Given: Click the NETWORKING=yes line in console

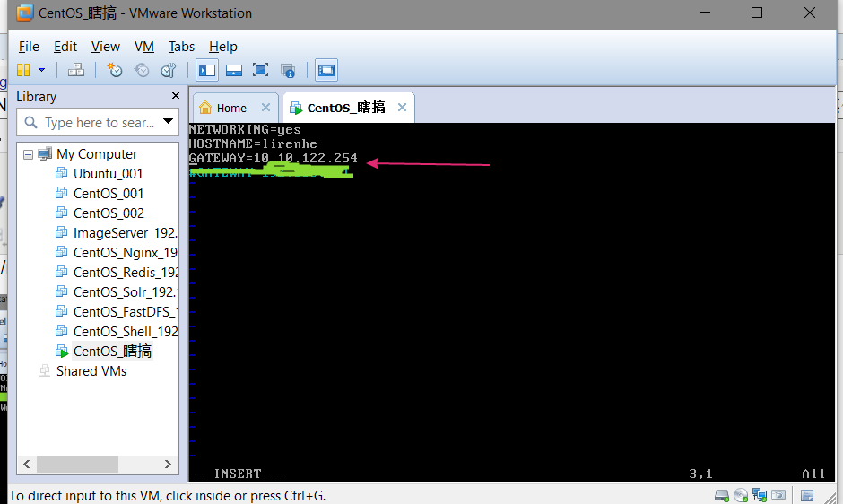Looking at the screenshot, I should 245,130.
